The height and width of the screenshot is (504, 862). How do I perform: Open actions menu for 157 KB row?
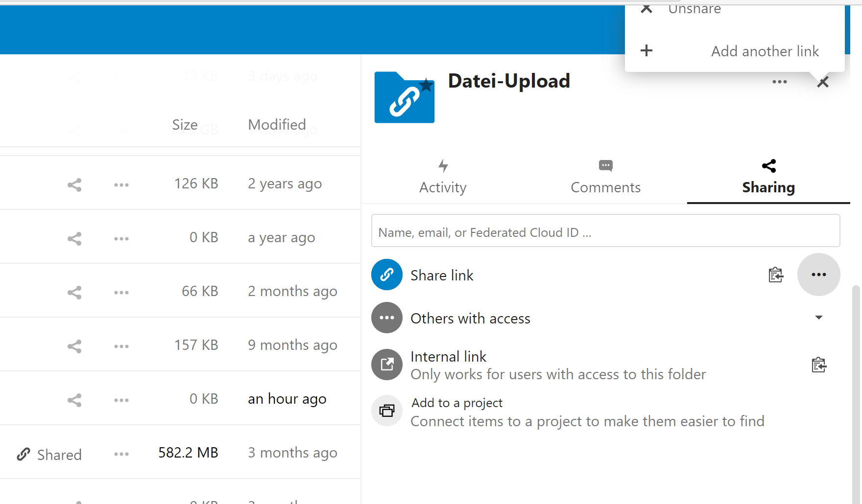point(121,346)
